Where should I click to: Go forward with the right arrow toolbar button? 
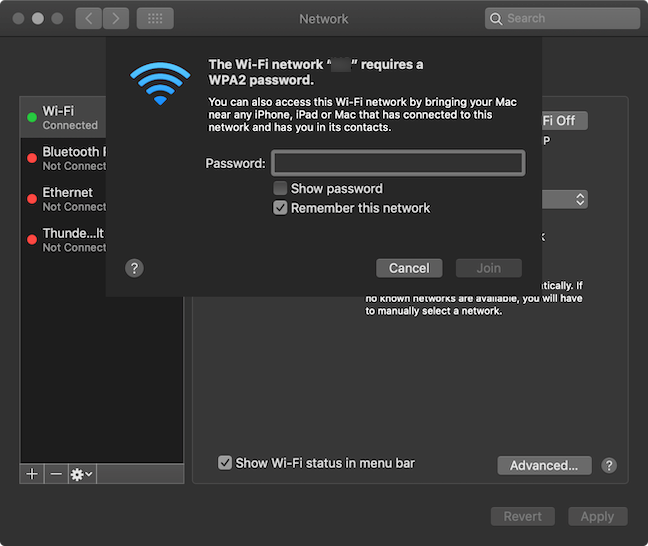(116, 19)
